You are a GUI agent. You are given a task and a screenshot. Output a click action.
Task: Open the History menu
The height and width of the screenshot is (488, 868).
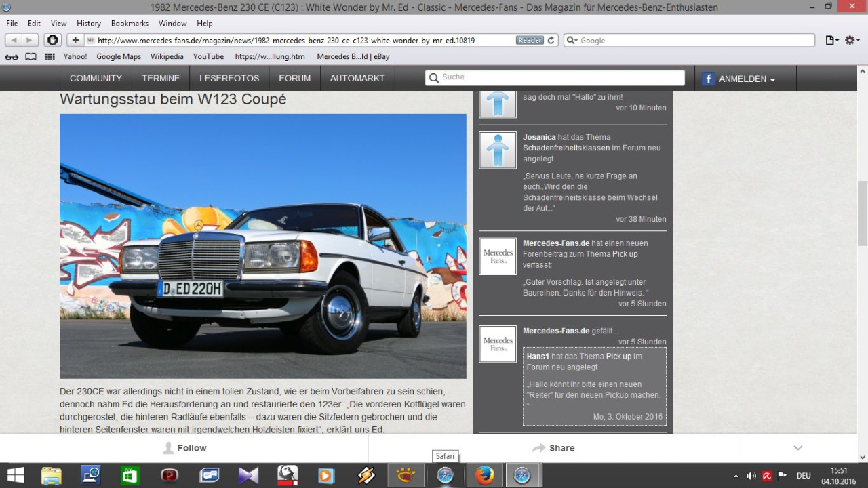[89, 23]
